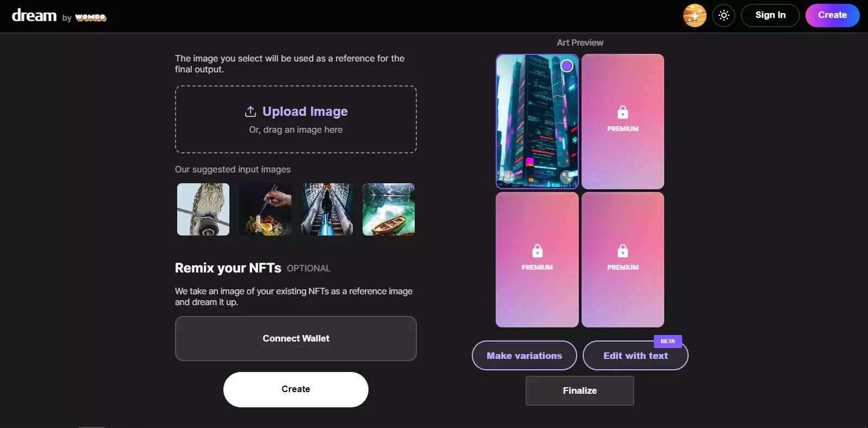Download the cityscape artwork via download icon
Screen dimensions: 868x428
point(508,176)
